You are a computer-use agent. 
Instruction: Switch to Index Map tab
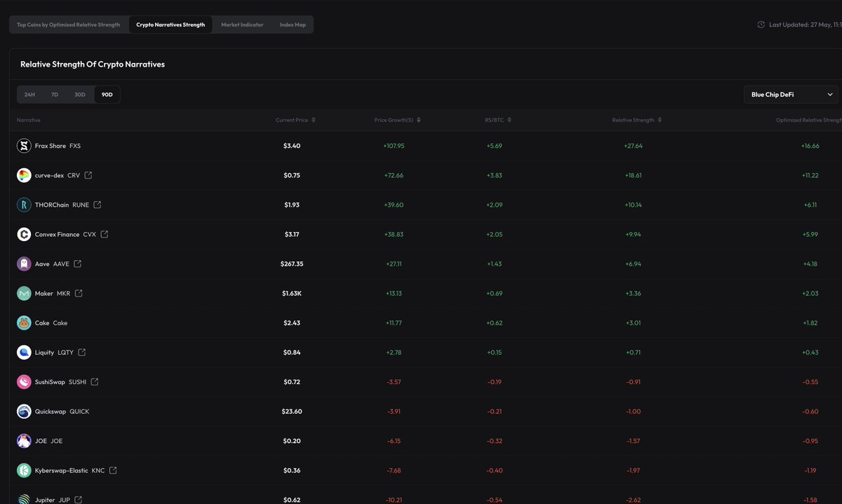[x=293, y=25]
